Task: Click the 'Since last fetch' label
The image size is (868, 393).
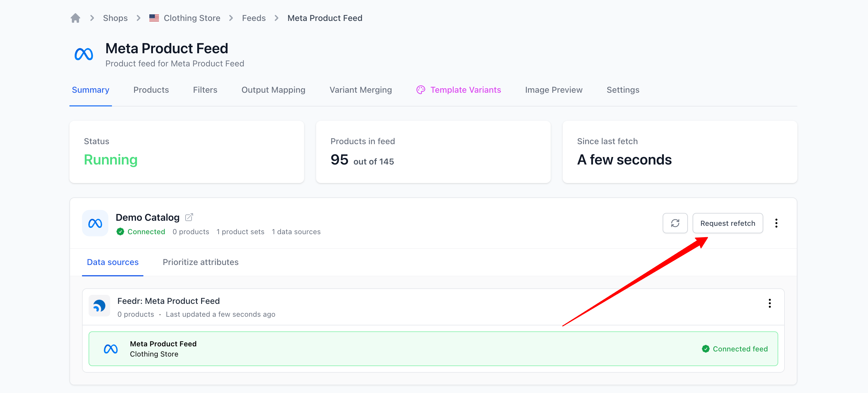Action: coord(607,141)
